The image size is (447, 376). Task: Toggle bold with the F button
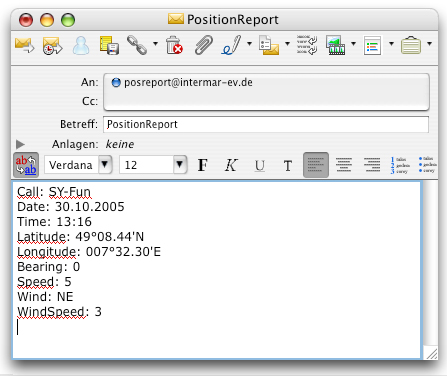coord(203,165)
